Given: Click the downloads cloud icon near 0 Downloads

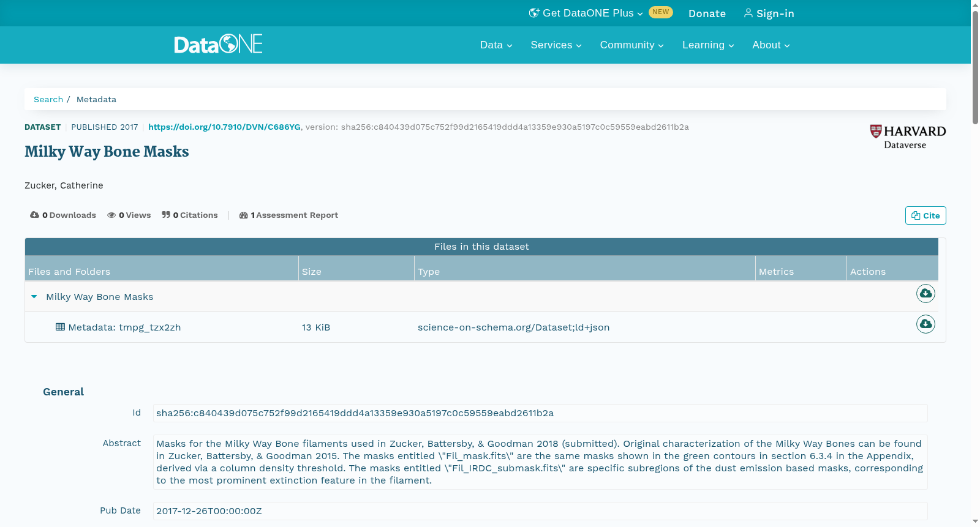Looking at the screenshot, I should (x=35, y=215).
